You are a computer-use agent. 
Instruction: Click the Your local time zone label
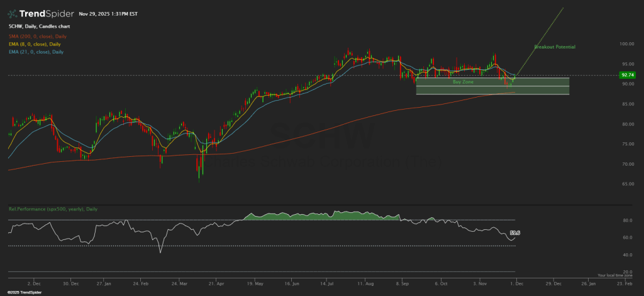point(614,275)
